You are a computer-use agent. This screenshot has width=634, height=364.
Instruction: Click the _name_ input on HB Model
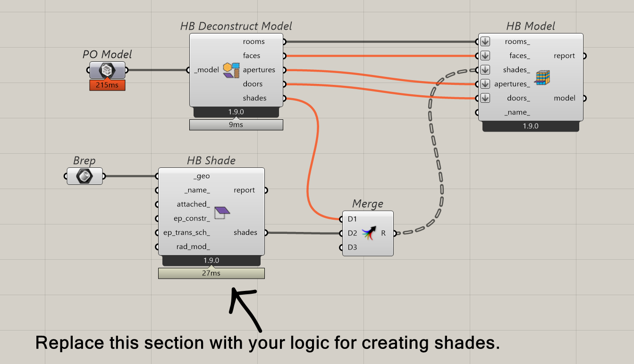(516, 113)
